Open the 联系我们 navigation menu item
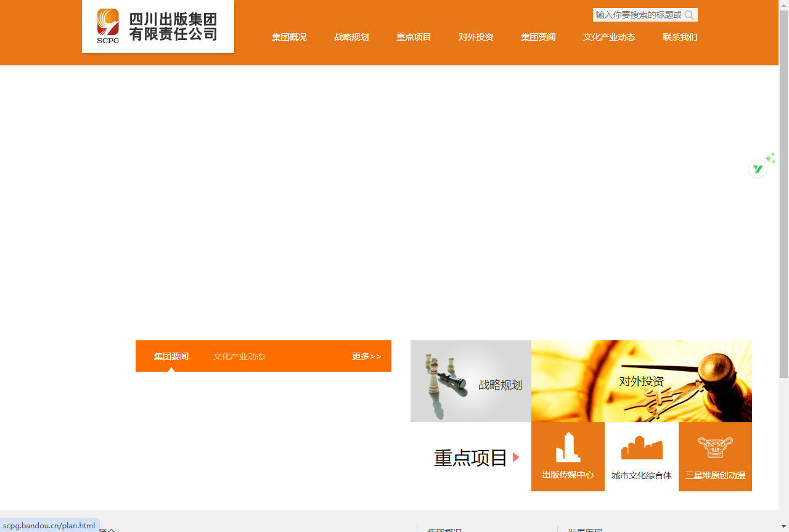 point(680,37)
